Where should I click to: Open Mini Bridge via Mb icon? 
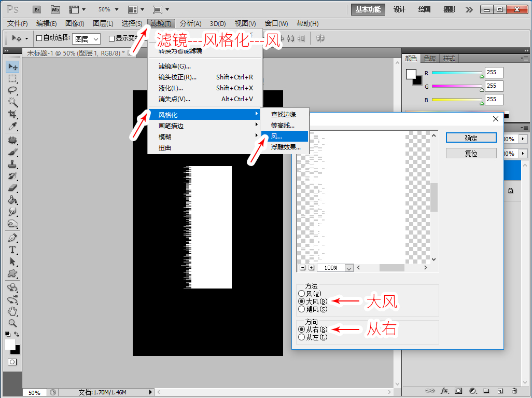(x=55, y=9)
